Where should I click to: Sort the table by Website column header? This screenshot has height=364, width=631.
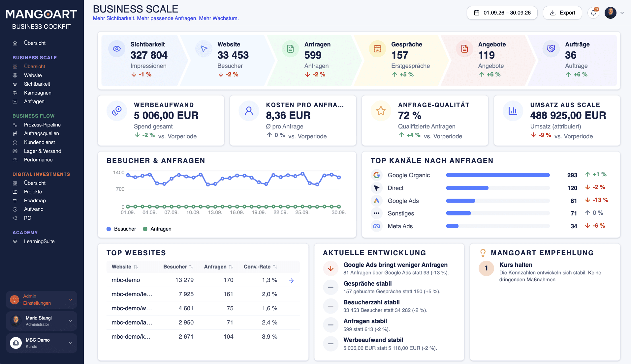125,267
